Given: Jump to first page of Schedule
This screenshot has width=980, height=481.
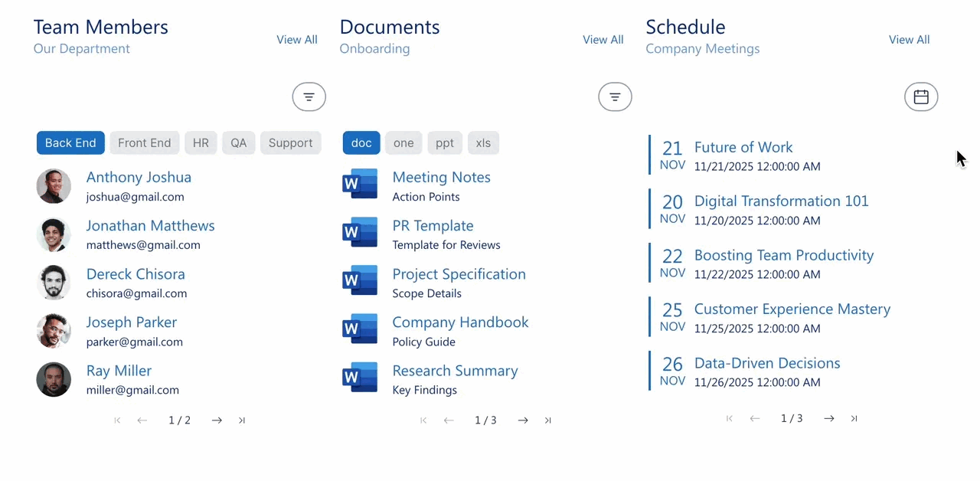Looking at the screenshot, I should (x=729, y=418).
